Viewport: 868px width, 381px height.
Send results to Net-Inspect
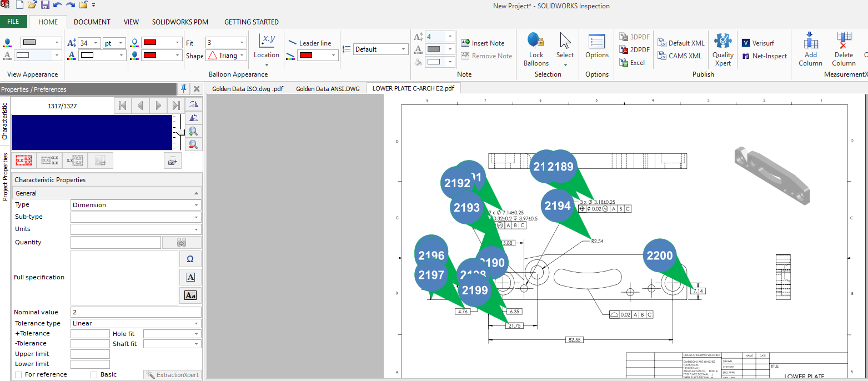tap(764, 56)
